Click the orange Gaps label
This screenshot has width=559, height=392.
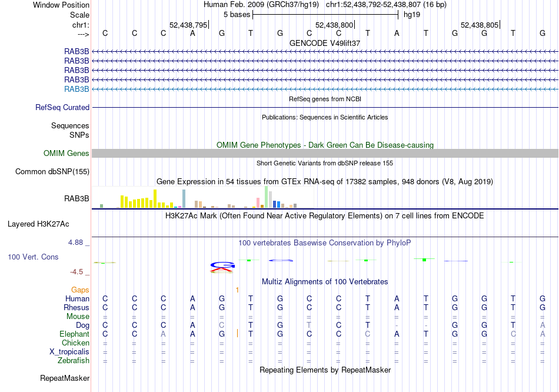(80, 290)
